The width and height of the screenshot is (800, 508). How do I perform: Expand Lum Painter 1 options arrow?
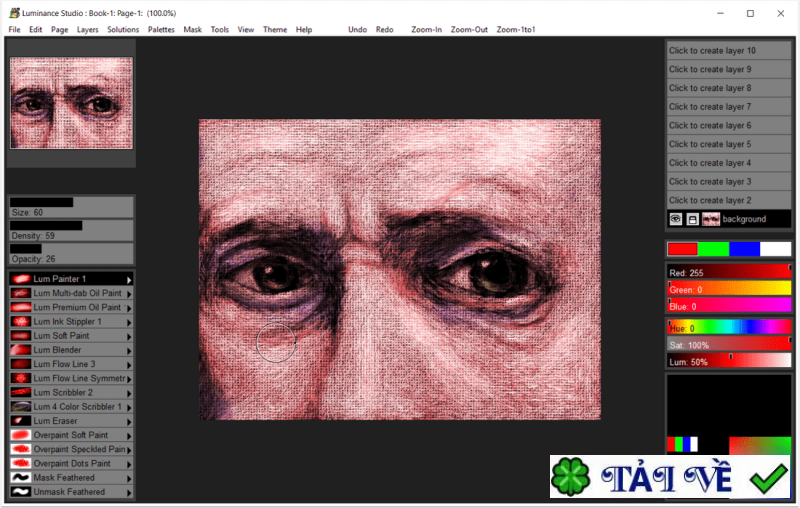(130, 279)
